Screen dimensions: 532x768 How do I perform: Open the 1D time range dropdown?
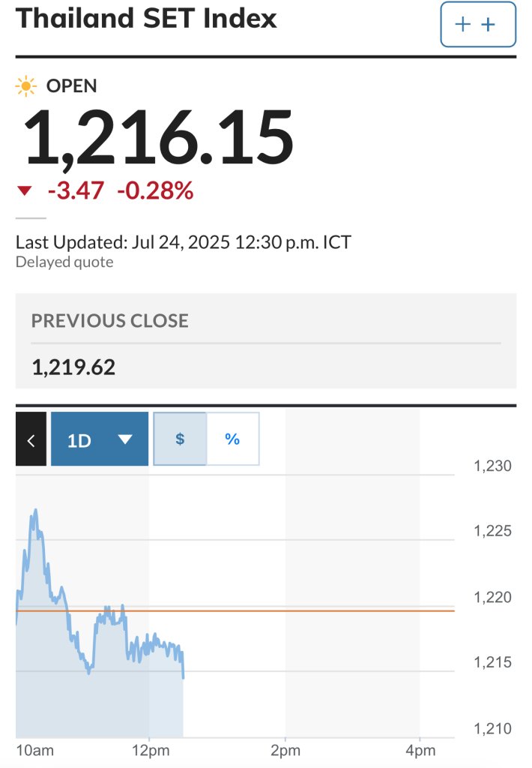100,439
